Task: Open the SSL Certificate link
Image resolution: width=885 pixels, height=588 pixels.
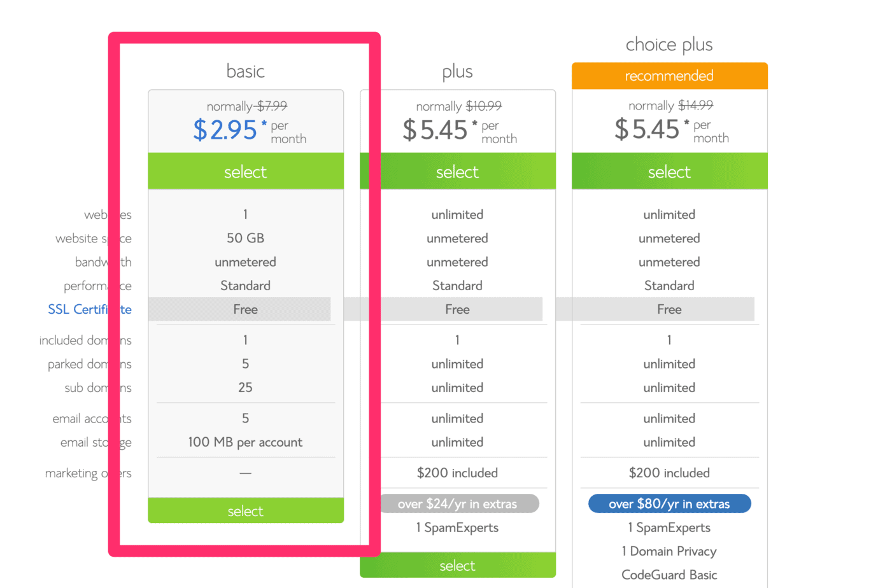Action: point(89,309)
